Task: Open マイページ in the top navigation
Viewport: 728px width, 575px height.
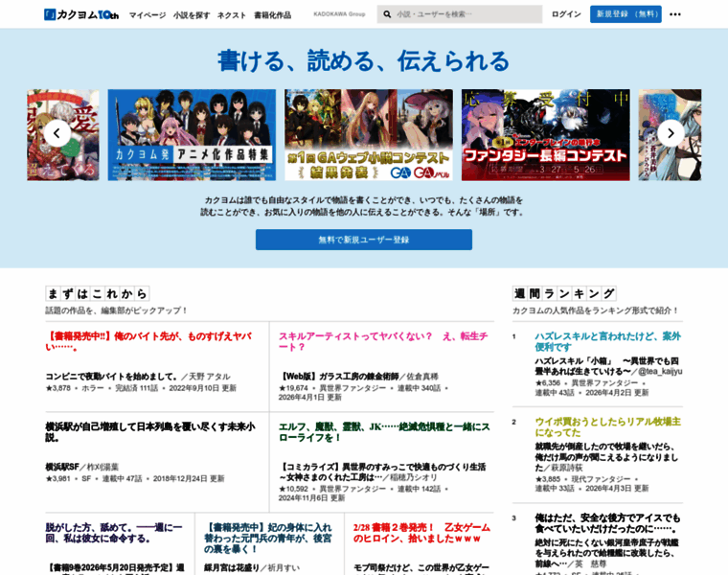Action: pyautogui.click(x=148, y=15)
